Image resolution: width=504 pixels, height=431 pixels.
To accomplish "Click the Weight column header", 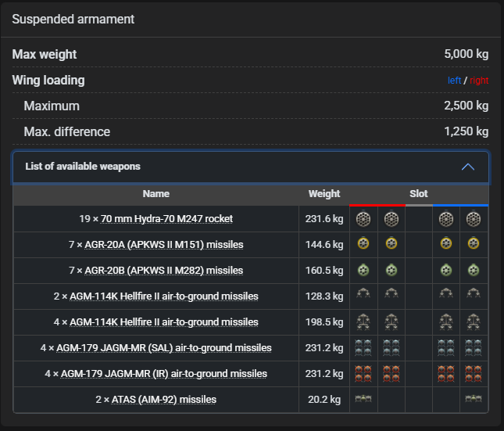I will click(324, 194).
